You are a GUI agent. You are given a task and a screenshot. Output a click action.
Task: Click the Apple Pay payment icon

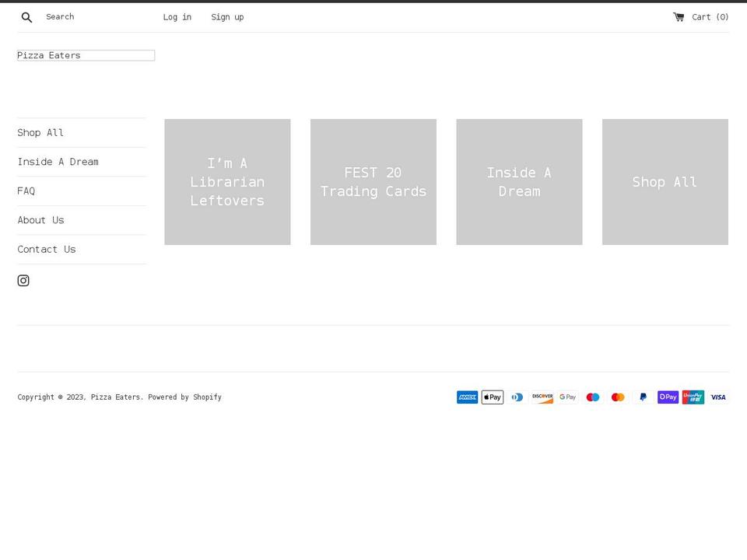(x=492, y=397)
